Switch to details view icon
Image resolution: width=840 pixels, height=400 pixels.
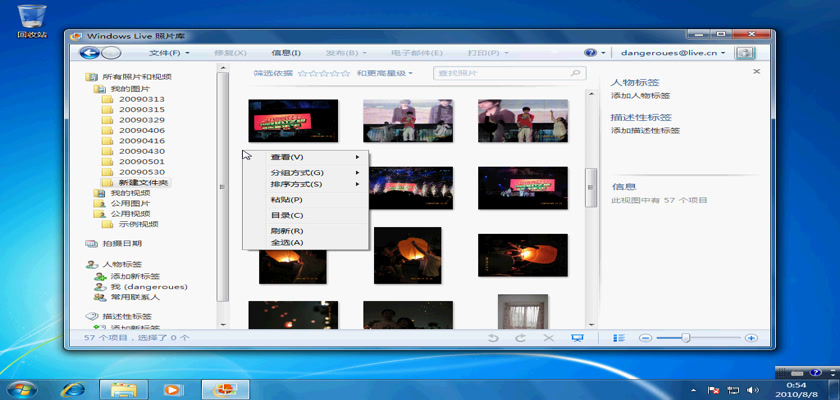[619, 338]
